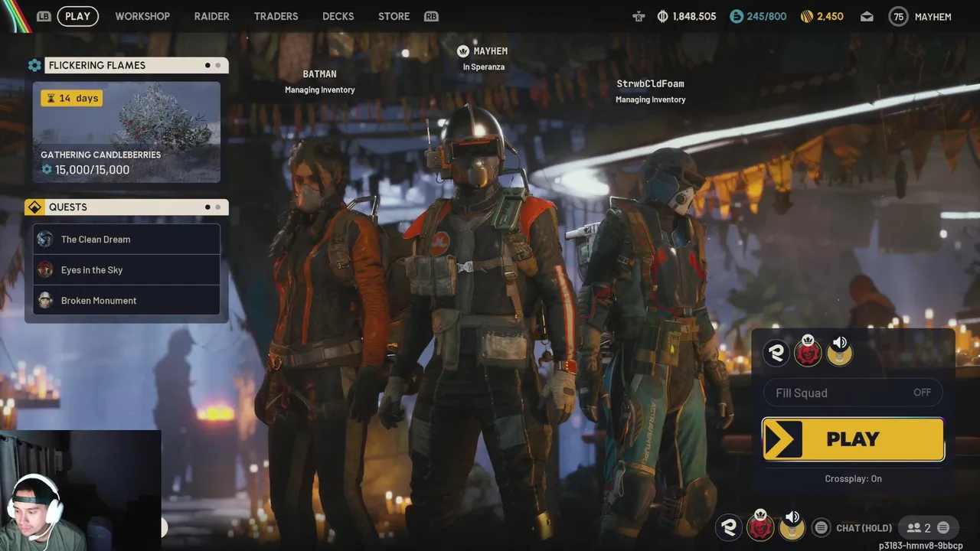The height and width of the screenshot is (551, 980).
Task: Click the yellow PLAY button
Action: (x=853, y=439)
